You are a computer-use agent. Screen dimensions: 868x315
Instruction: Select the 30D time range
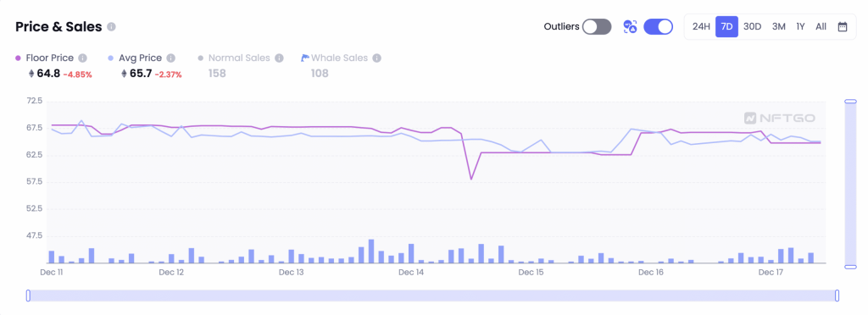753,26
